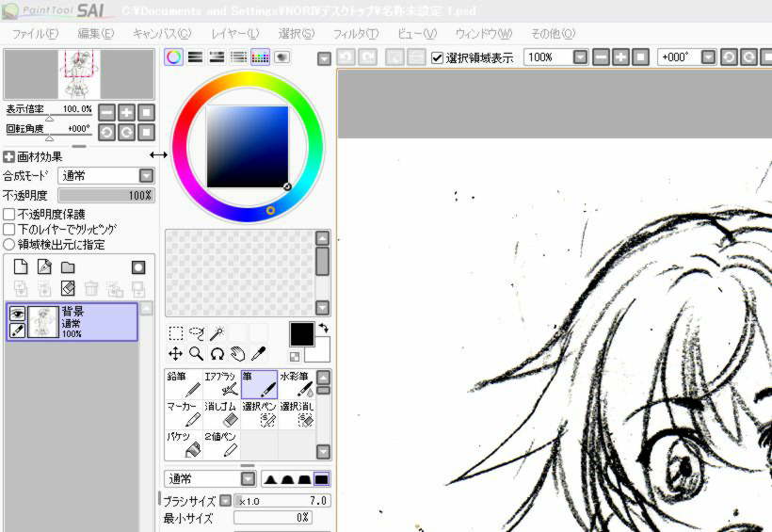Select the 鉛筆 pencil brush

pyautogui.click(x=184, y=384)
